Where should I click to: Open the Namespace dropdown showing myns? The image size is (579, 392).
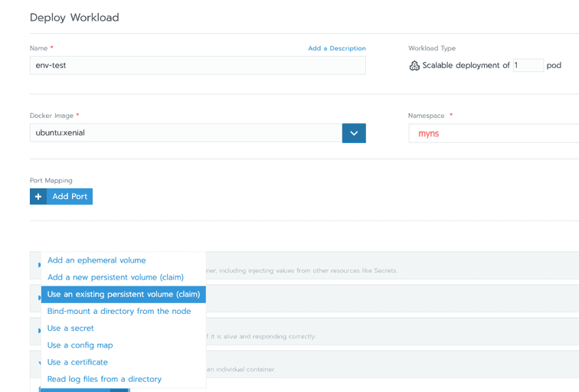click(x=494, y=133)
